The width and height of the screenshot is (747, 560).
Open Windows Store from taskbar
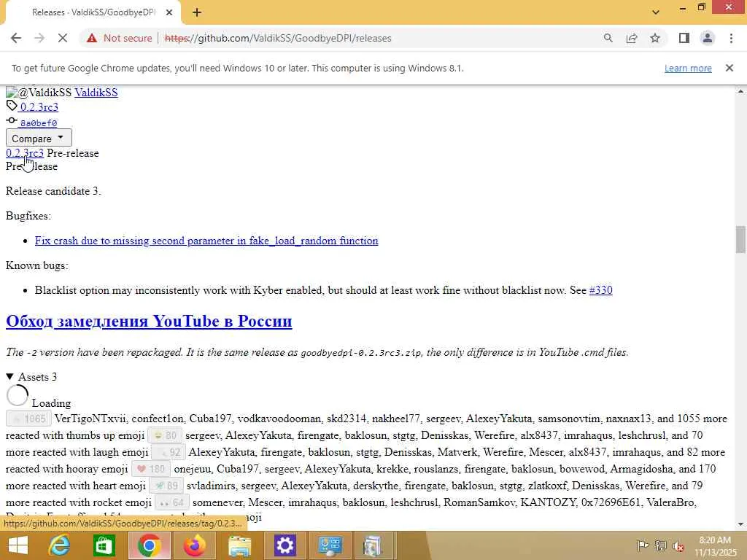pos(104,545)
